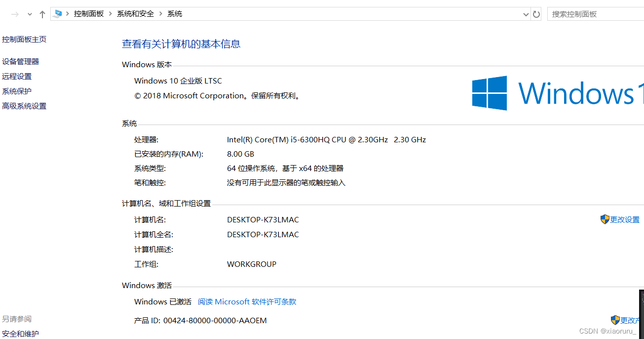Select heading 查看有关计算机的基本信息
Screen dimensions: 644x339
click(181, 44)
